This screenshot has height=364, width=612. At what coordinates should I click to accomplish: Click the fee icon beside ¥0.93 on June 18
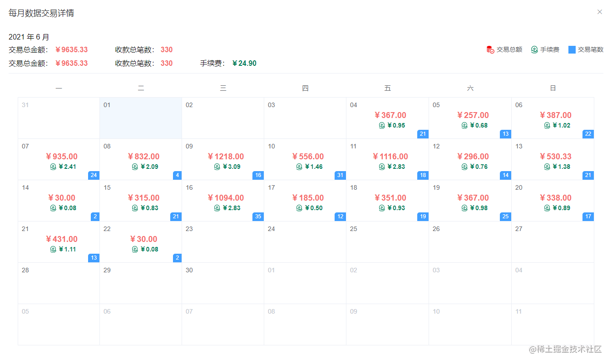pos(381,208)
